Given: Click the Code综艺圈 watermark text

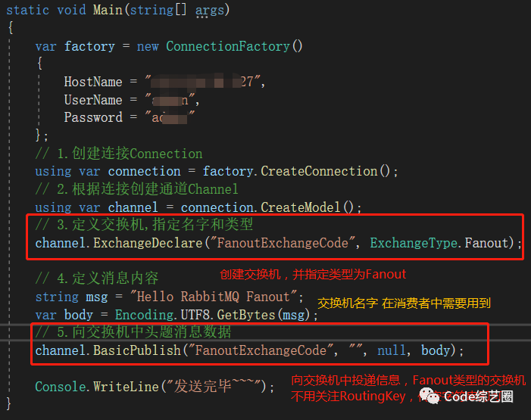Looking at the screenshot, I should (478, 397).
